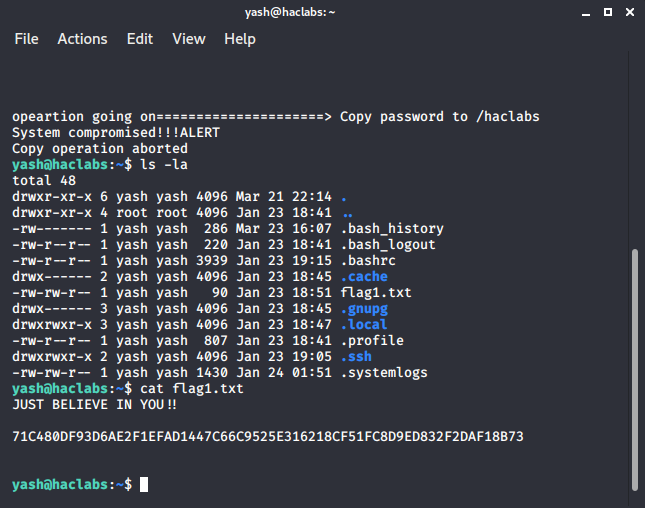Image resolution: width=645 pixels, height=508 pixels.
Task: Click the block cursor at the last prompt
Action: pyautogui.click(x=144, y=485)
